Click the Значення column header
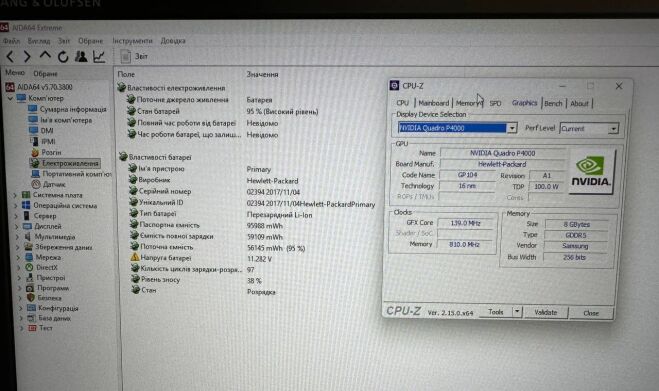Viewport: 659px width, 391px height. point(262,74)
